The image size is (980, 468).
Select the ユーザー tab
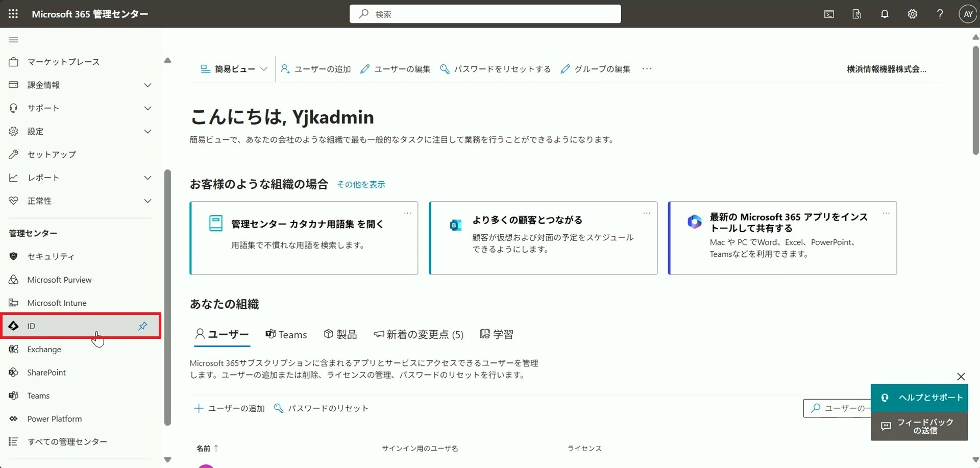[x=222, y=335]
